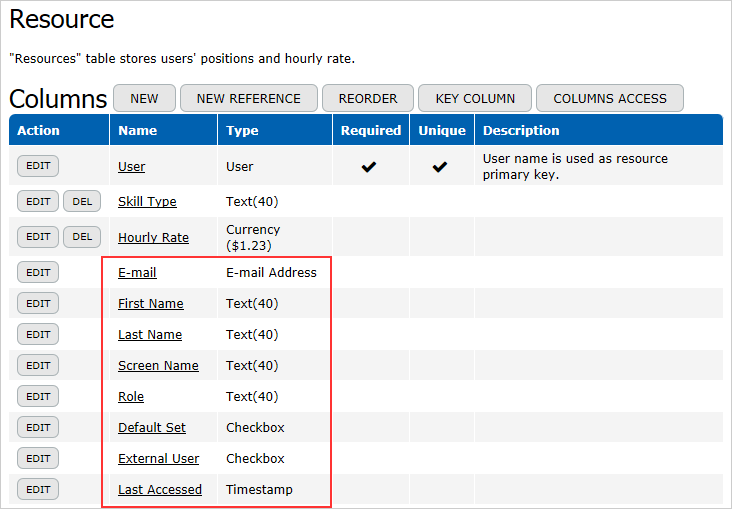The height and width of the screenshot is (509, 732).
Task: Click the Description column header
Action: click(598, 130)
